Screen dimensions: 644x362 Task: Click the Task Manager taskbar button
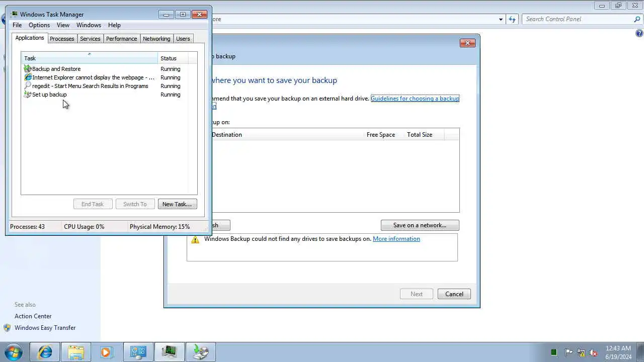point(169,352)
